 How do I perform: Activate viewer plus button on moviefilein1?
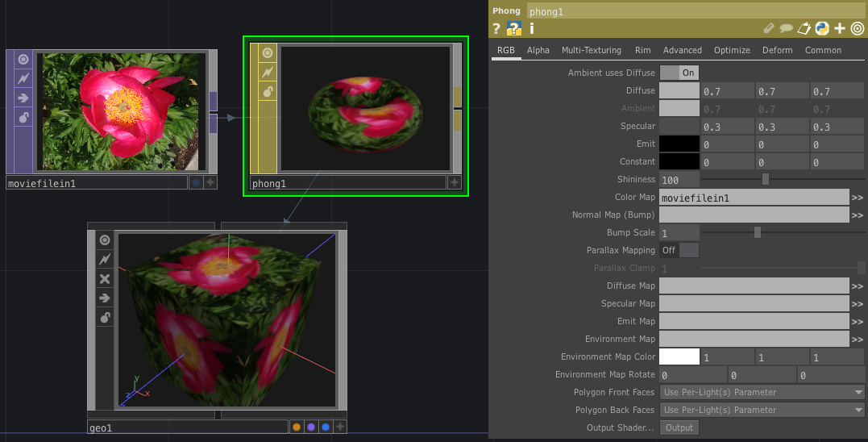[x=210, y=182]
